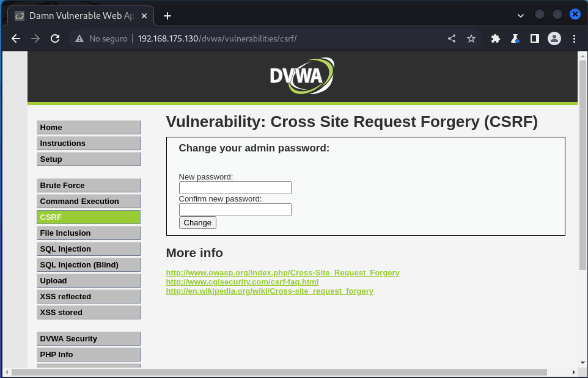This screenshot has width=588, height=378.
Task: Bookmark this page with the star
Action: [x=471, y=38]
